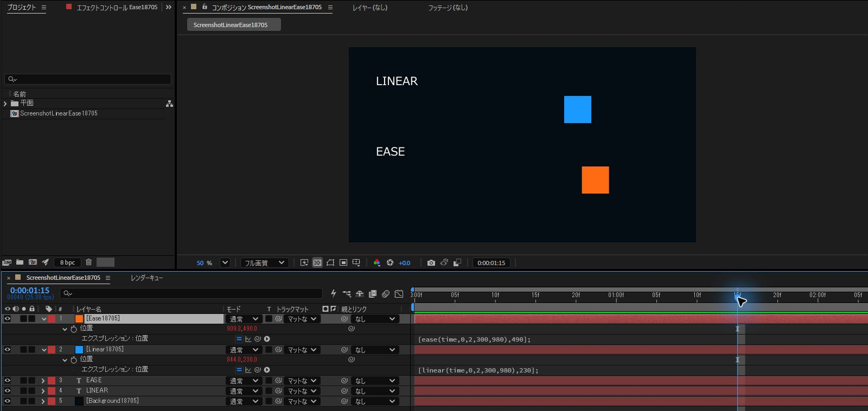Screen dimensions: 868x411
Task: Toggle the transparency grid checkerboard button
Action: click(x=317, y=263)
